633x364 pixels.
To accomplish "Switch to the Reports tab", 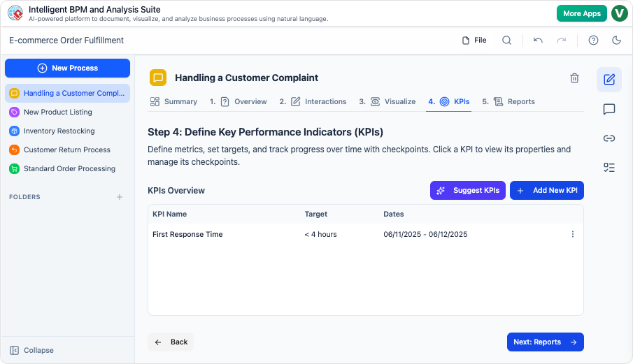I will pyautogui.click(x=508, y=101).
